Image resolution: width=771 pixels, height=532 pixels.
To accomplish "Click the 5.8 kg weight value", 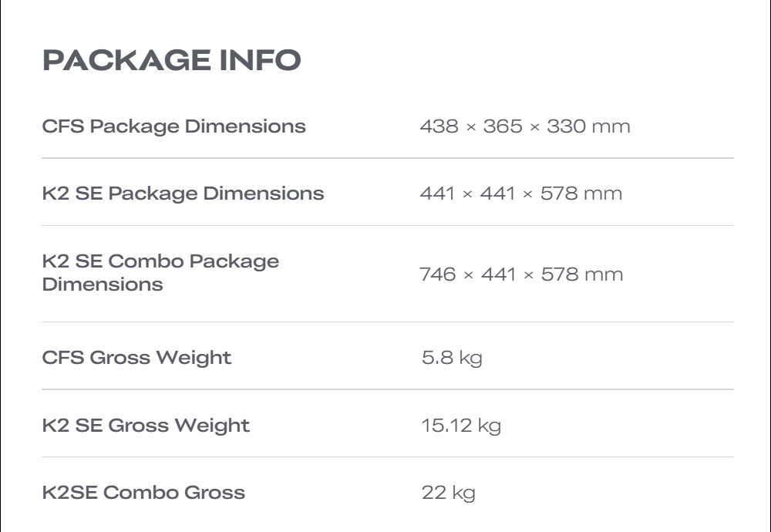I will pos(452,358).
